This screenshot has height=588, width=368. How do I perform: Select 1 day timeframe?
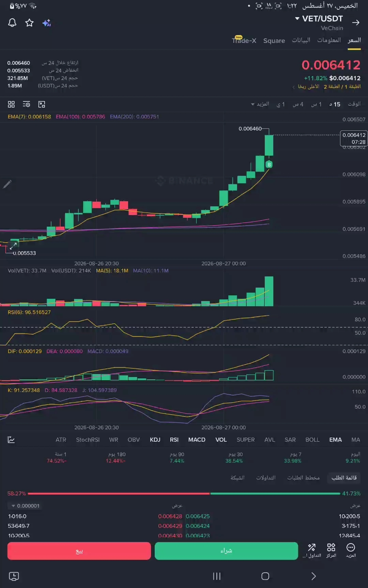(280, 104)
